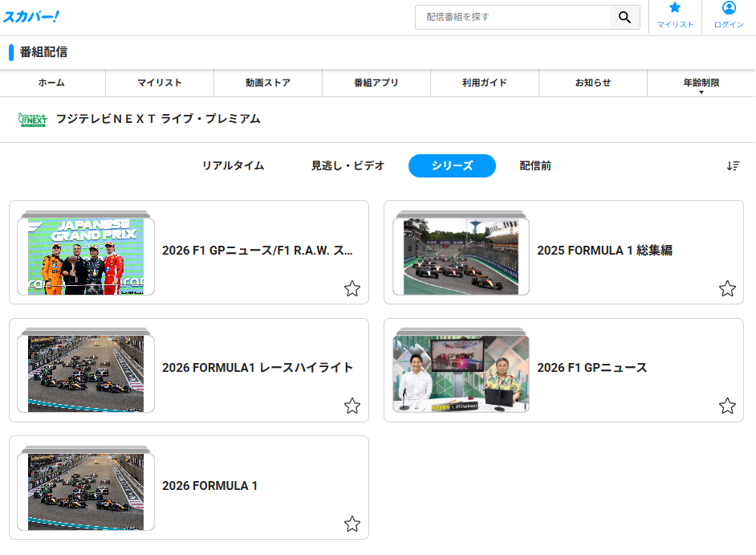Focus the 配信番組を探す search field
756x555 pixels.
513,18
